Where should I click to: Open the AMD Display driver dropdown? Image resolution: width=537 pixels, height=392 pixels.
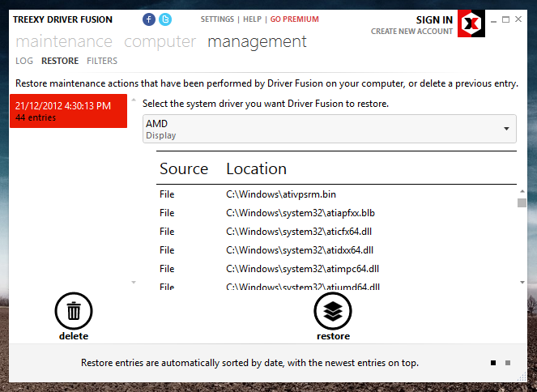[x=330, y=129]
